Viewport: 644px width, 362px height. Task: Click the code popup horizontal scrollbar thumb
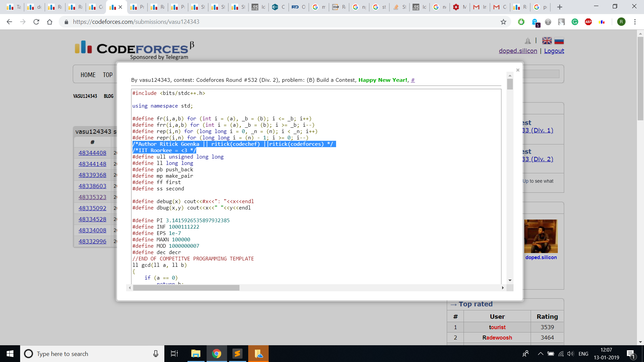pyautogui.click(x=186, y=288)
